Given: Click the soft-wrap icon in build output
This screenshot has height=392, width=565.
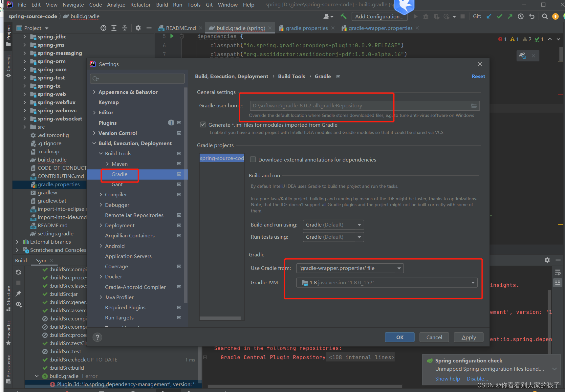Looking at the screenshot, I should [x=557, y=272].
